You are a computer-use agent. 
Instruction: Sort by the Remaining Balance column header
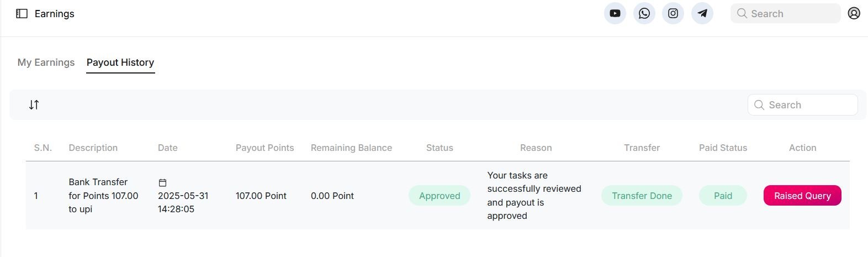tap(351, 148)
